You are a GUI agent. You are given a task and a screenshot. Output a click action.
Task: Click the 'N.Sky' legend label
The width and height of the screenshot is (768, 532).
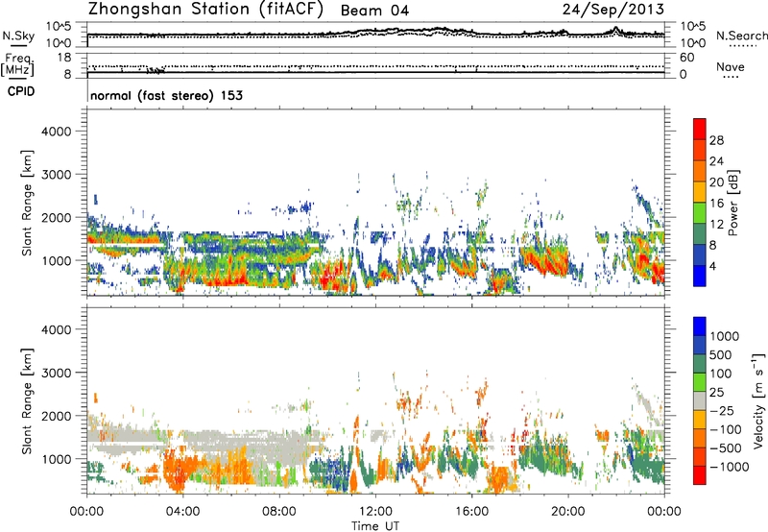tap(18, 36)
